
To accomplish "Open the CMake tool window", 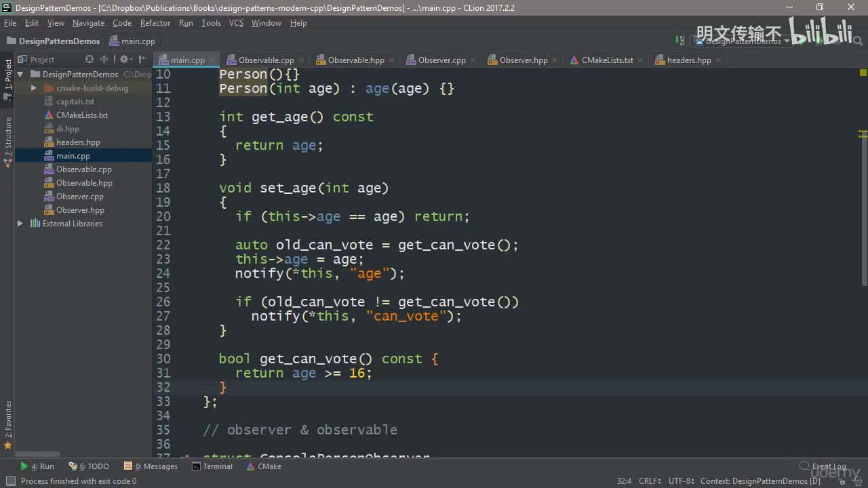I will coord(264,466).
